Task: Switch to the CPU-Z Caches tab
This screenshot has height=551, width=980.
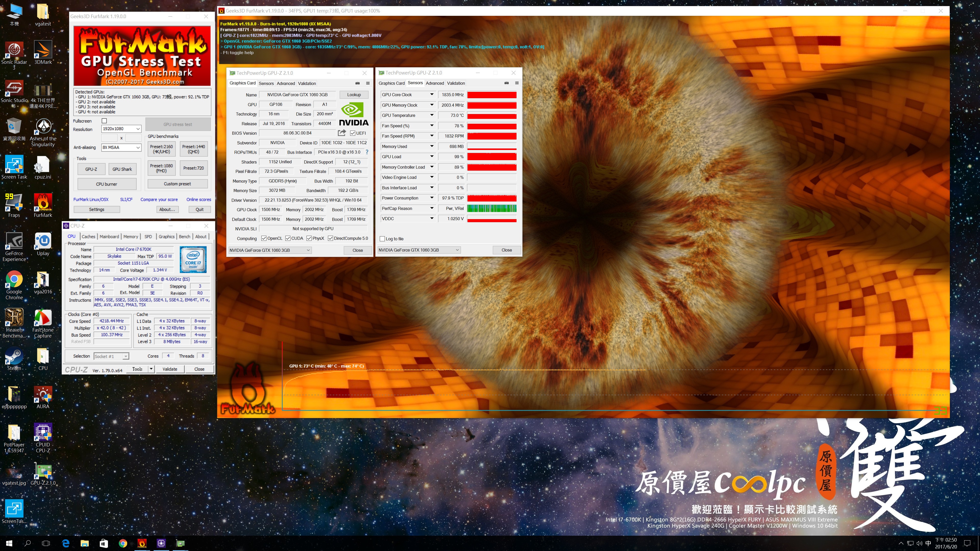Action: pyautogui.click(x=88, y=236)
